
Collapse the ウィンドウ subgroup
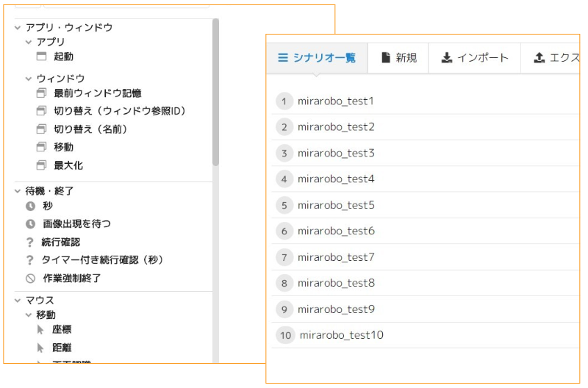tap(29, 79)
